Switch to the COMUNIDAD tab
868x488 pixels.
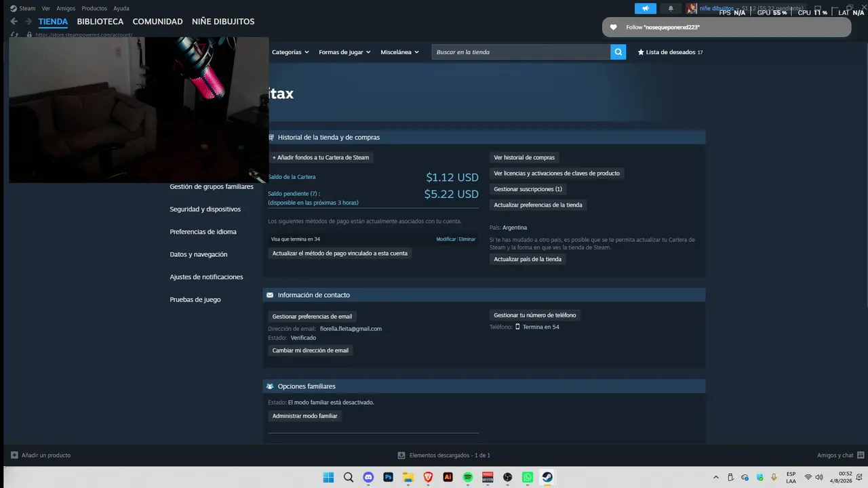(x=158, y=22)
